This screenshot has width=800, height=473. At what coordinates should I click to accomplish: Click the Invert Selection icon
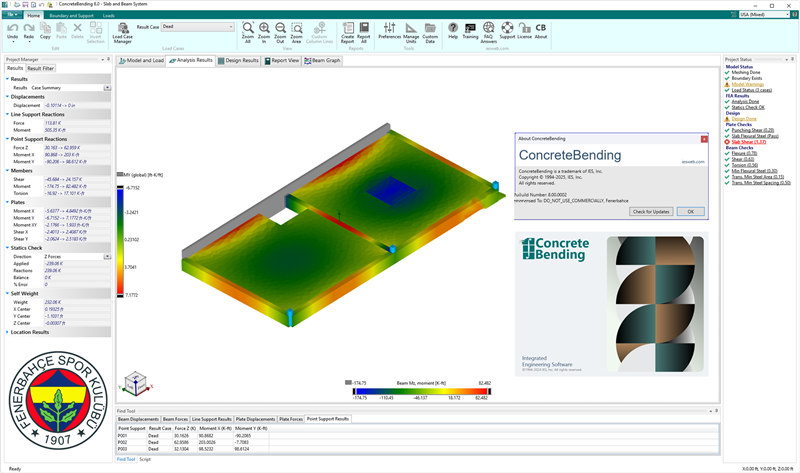coord(95,28)
